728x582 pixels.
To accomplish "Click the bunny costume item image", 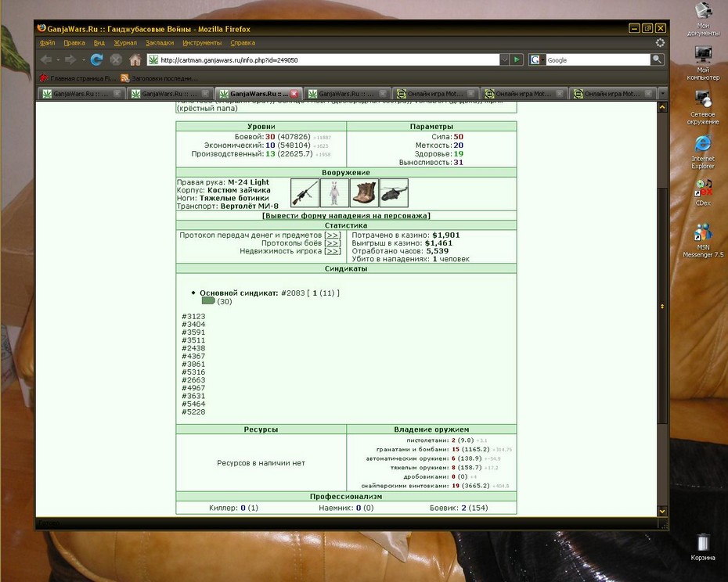I will coord(334,193).
